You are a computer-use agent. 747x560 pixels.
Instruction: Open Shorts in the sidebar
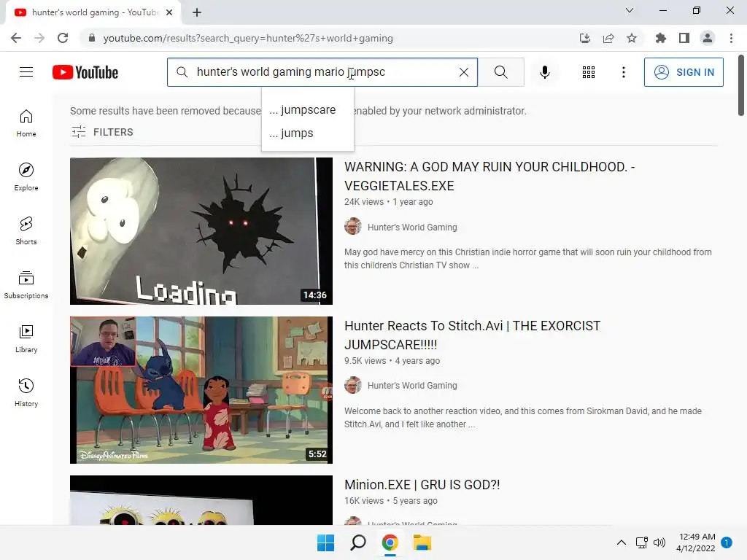pos(26,231)
